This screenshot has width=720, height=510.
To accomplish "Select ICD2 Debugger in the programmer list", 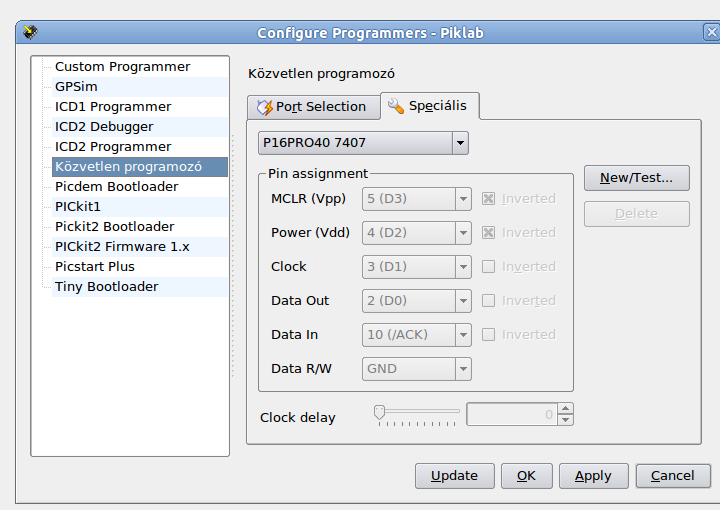I will tap(104, 127).
